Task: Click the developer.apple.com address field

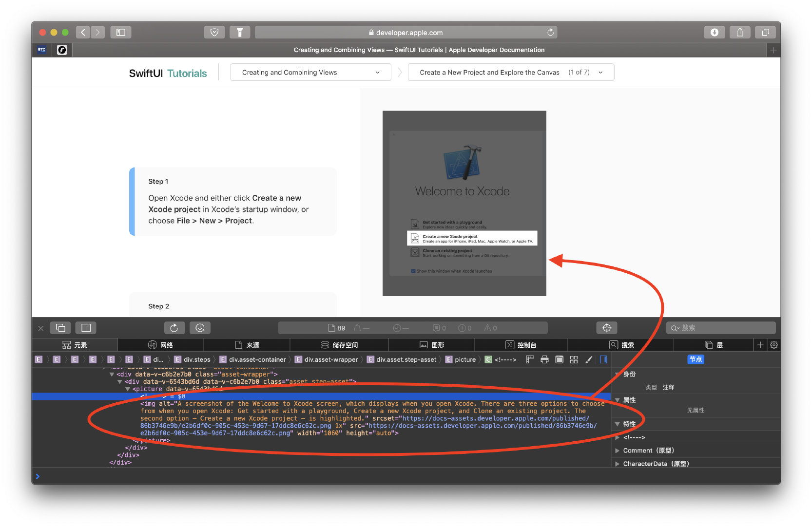Action: tap(406, 32)
